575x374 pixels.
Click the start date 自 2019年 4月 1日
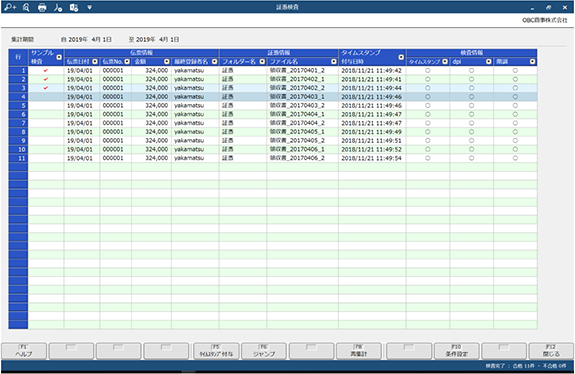86,39
